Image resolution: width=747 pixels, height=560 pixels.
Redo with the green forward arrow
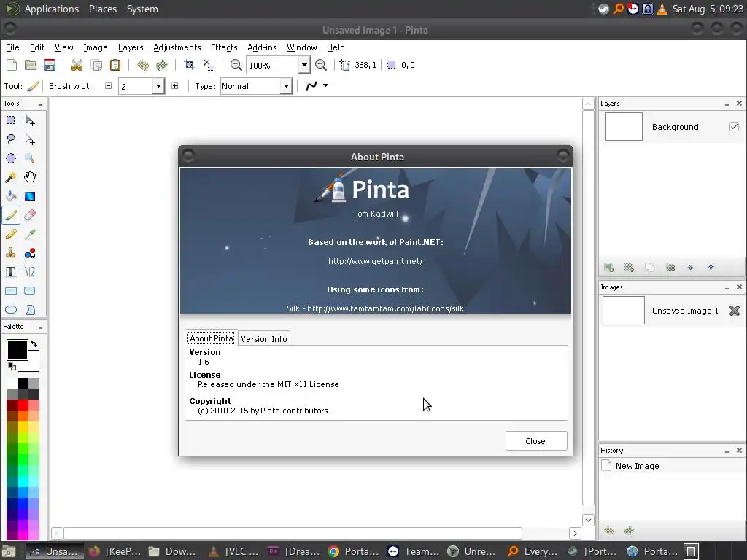162,65
